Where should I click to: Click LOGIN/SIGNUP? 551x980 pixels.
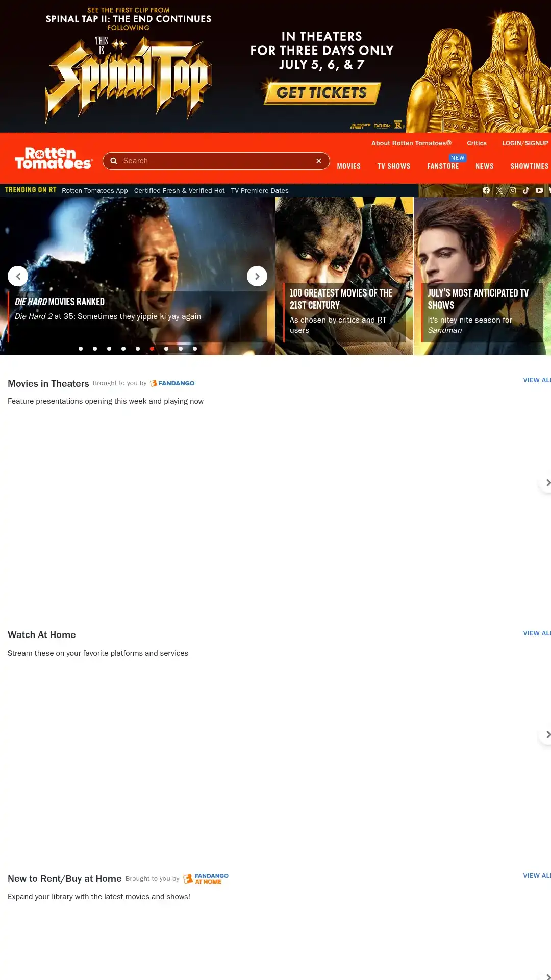click(x=525, y=143)
